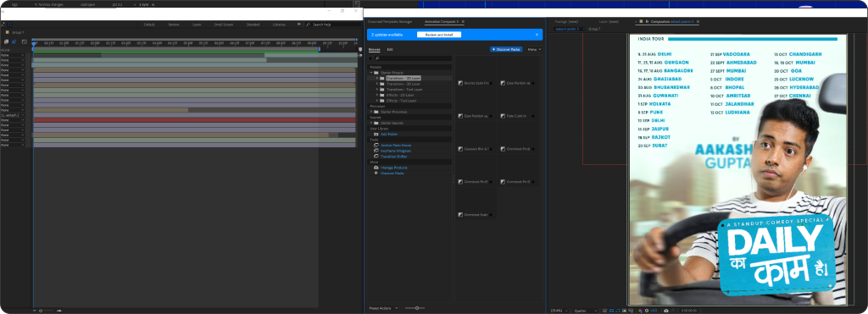The height and width of the screenshot is (314, 868).
Task: Open the dropdown arrow beside Bounce Scale Fro
Action: (491, 83)
